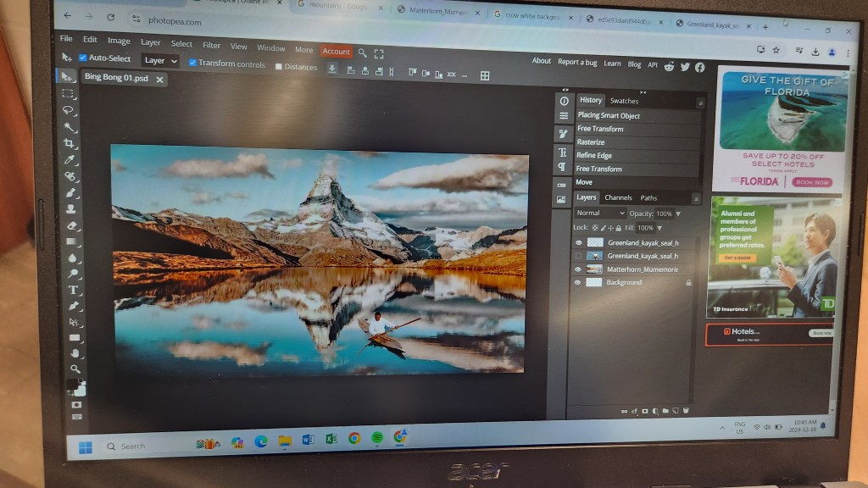Open the Report a bug link

coord(577,62)
